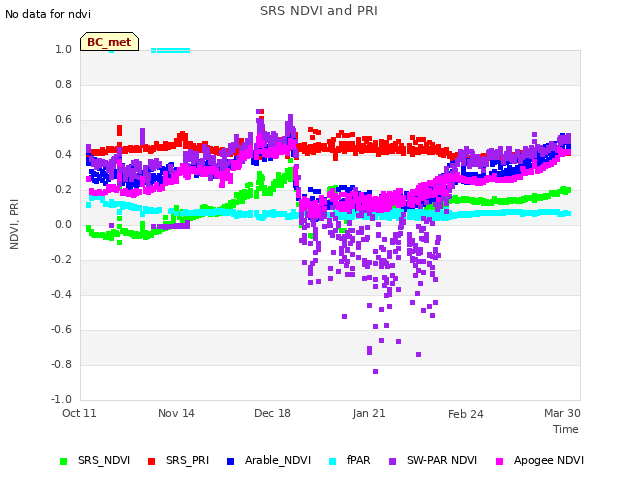Click the 0.6 y-axis tick label

click(x=63, y=120)
